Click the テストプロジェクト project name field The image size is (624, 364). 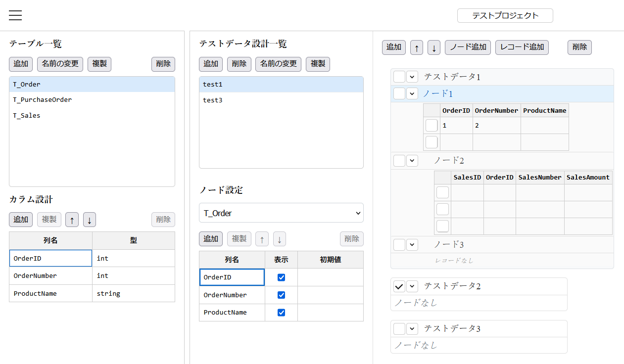point(505,16)
